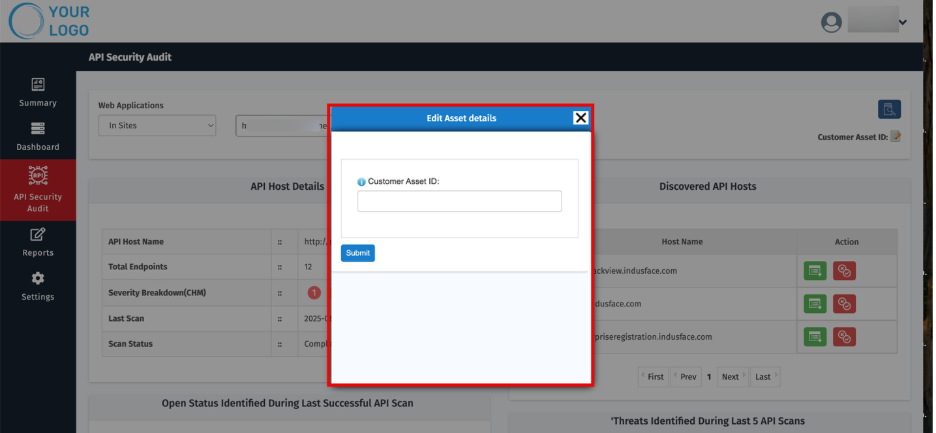Click the blue report search icon

889,109
